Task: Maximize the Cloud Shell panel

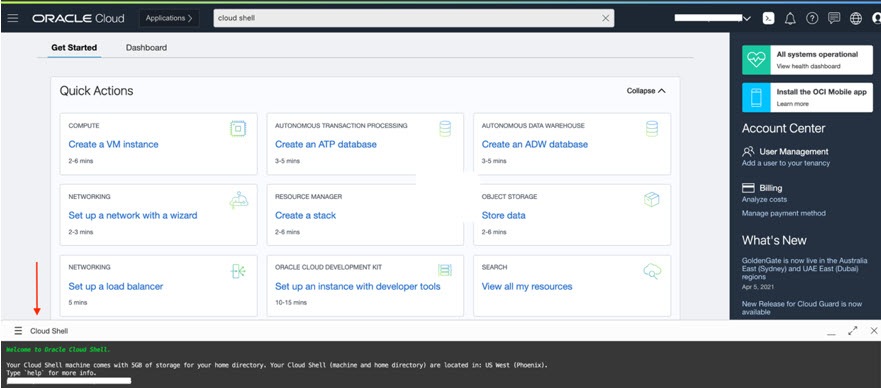Action: click(x=853, y=331)
